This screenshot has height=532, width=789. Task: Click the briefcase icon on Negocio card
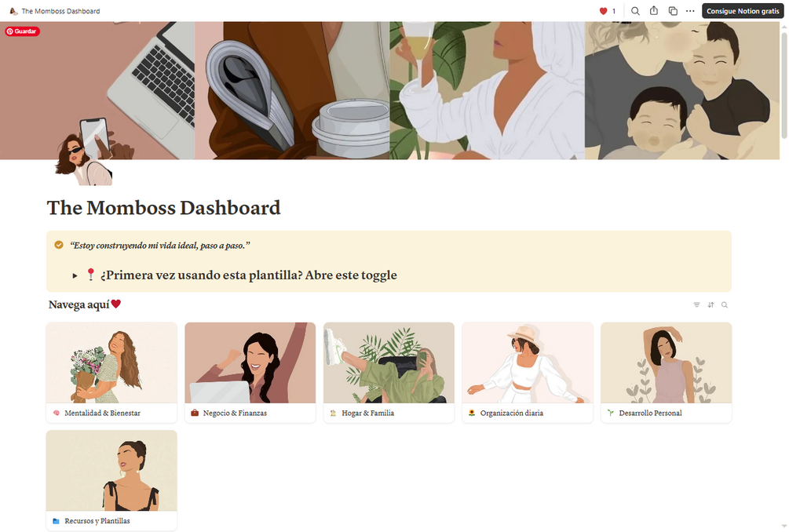(x=195, y=413)
